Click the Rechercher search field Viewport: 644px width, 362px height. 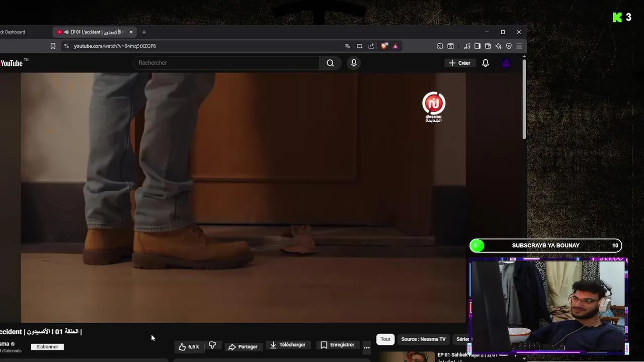pyautogui.click(x=226, y=63)
